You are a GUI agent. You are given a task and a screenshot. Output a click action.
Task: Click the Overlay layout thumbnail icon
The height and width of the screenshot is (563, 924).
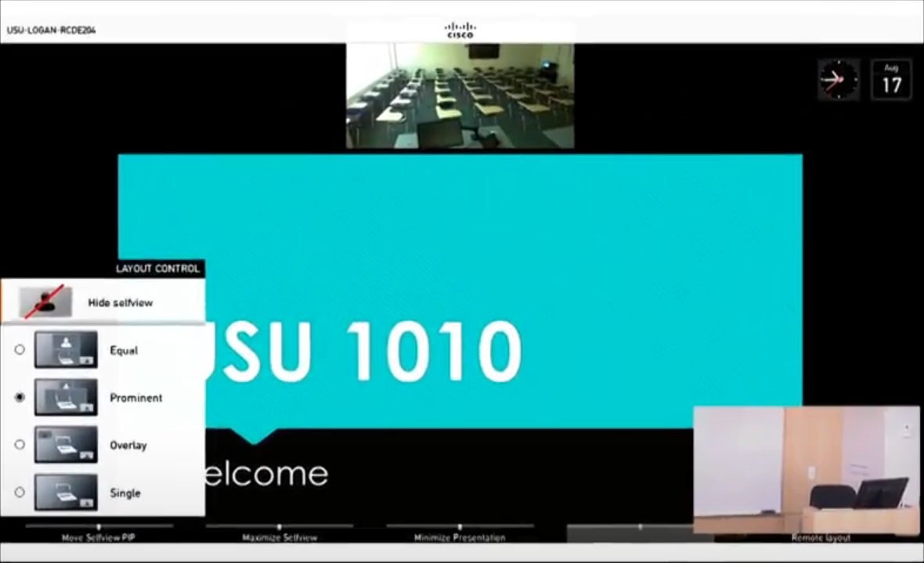coord(66,445)
